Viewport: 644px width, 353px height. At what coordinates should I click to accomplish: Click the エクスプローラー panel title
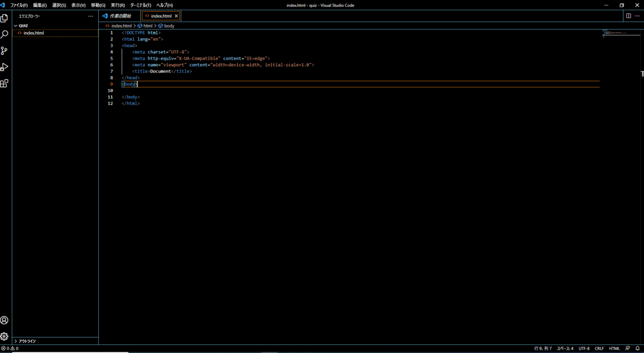(x=30, y=16)
